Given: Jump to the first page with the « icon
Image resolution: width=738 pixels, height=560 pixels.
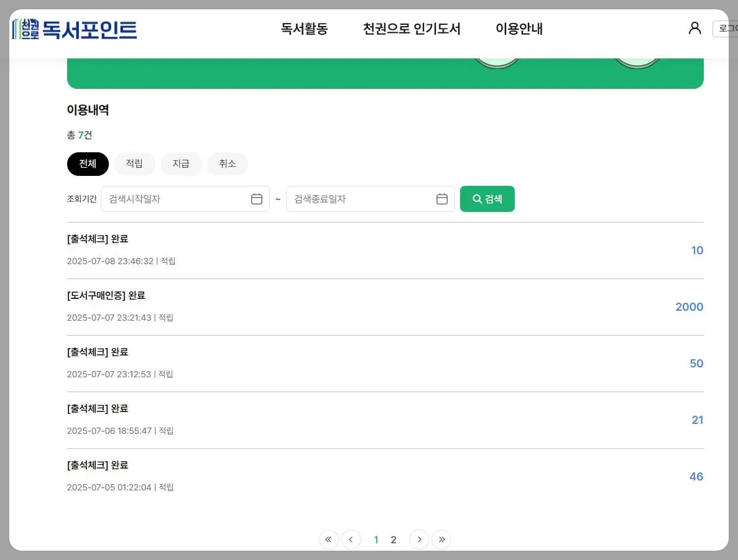Looking at the screenshot, I should (x=328, y=539).
